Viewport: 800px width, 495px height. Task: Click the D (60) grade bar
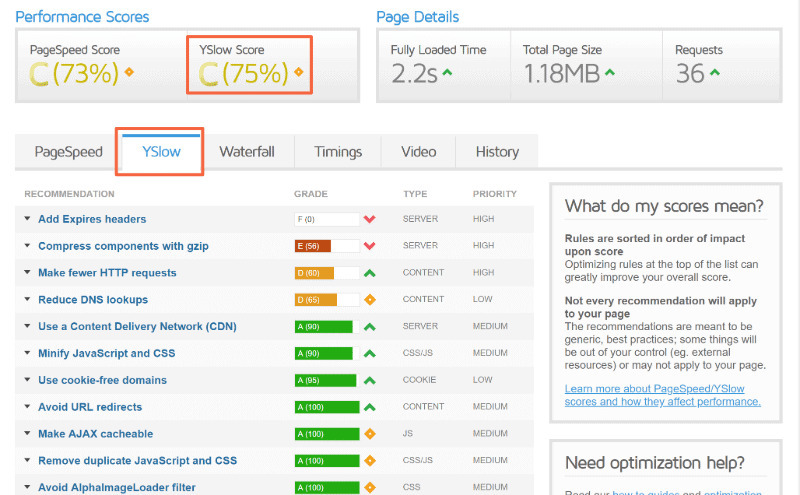click(x=327, y=273)
